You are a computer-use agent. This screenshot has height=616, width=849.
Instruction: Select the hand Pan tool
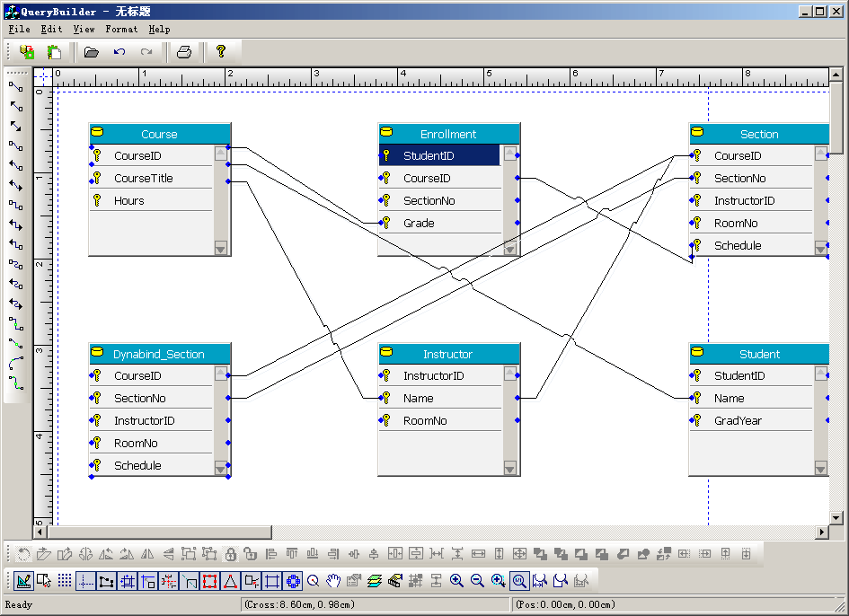point(333,581)
